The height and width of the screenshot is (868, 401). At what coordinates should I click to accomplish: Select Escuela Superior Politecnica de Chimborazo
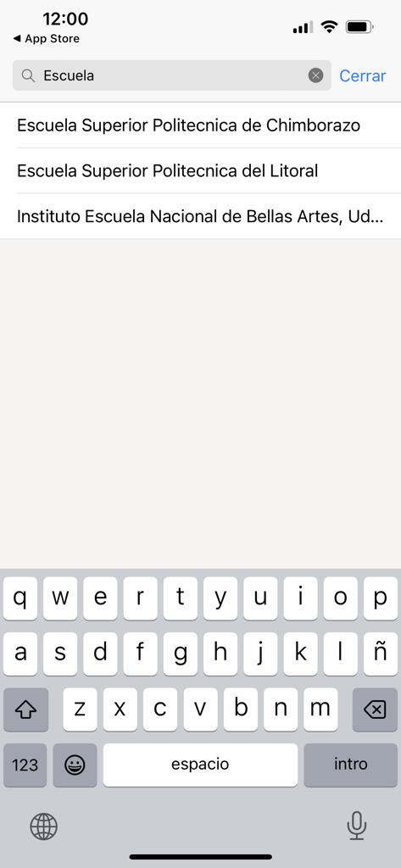pos(200,125)
